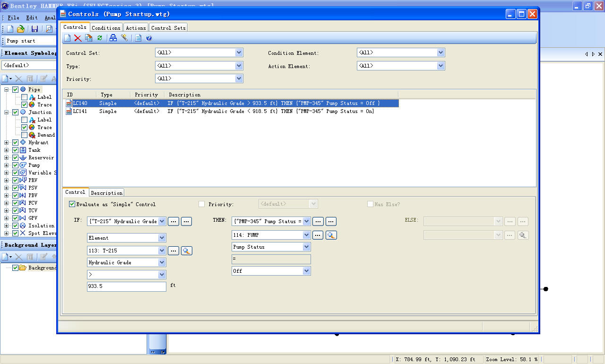Collapse the Junction node in the symbology tree
605x364 pixels.
point(7,112)
